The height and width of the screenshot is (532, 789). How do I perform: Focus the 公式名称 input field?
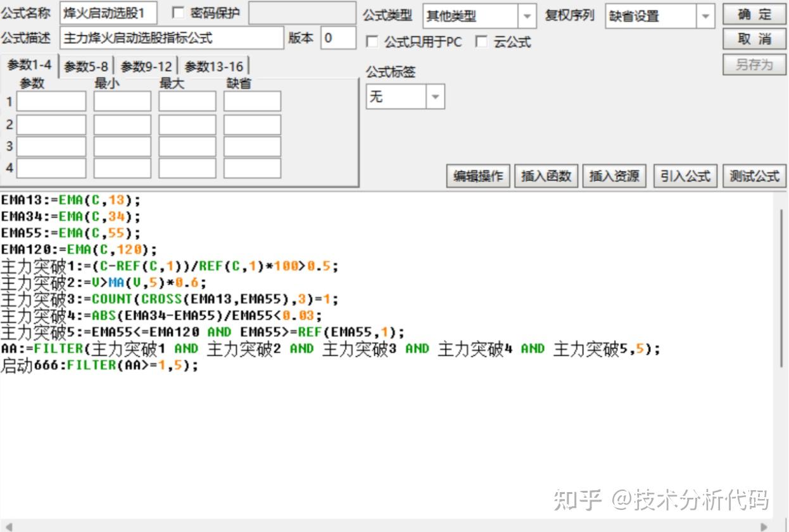108,13
